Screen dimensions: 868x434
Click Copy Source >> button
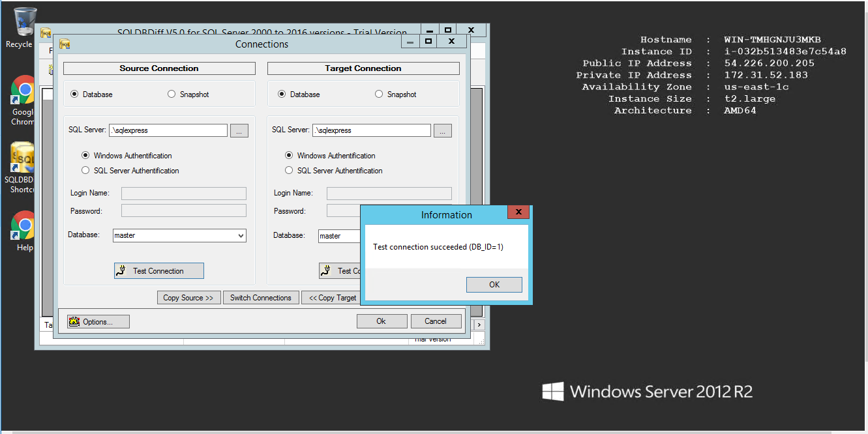(188, 298)
